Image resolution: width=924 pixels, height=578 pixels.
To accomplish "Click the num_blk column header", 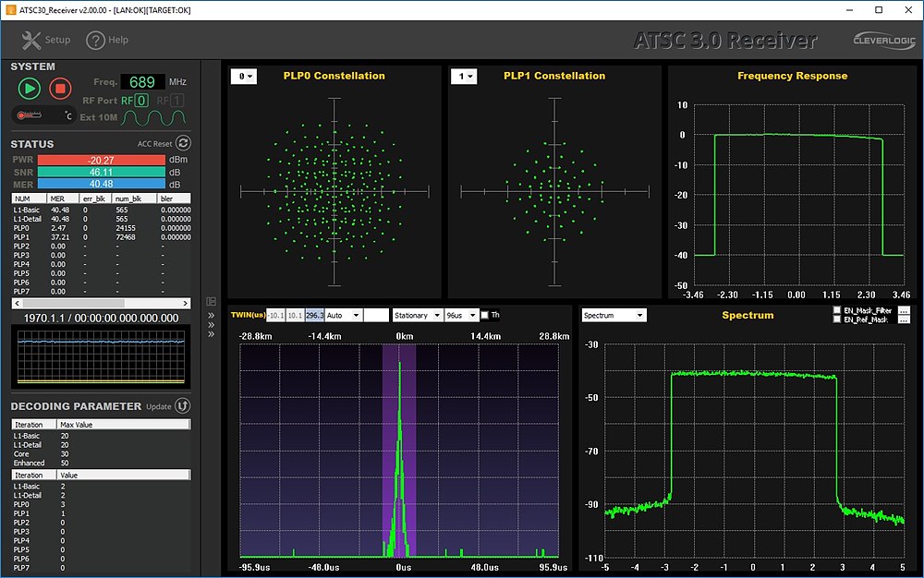I will click(135, 199).
